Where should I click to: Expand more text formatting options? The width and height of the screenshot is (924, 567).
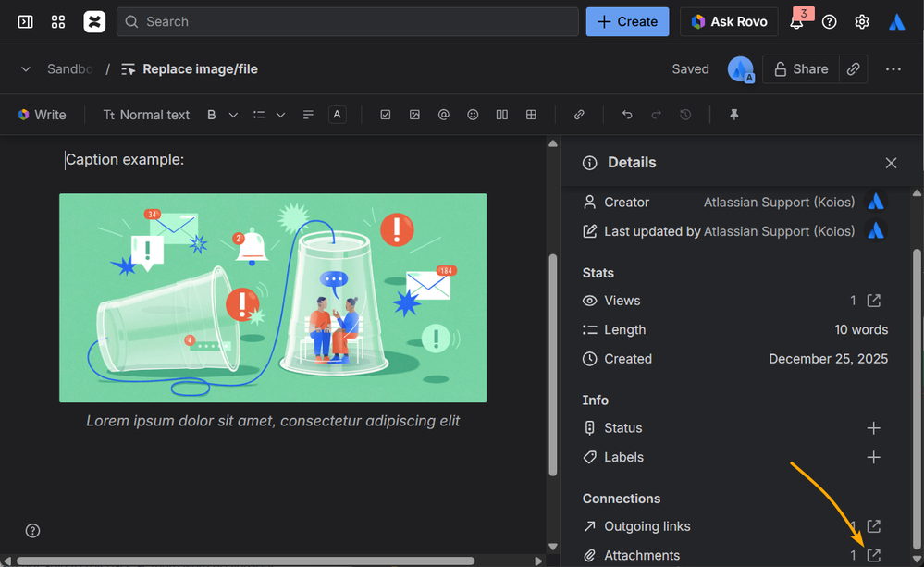tap(233, 115)
